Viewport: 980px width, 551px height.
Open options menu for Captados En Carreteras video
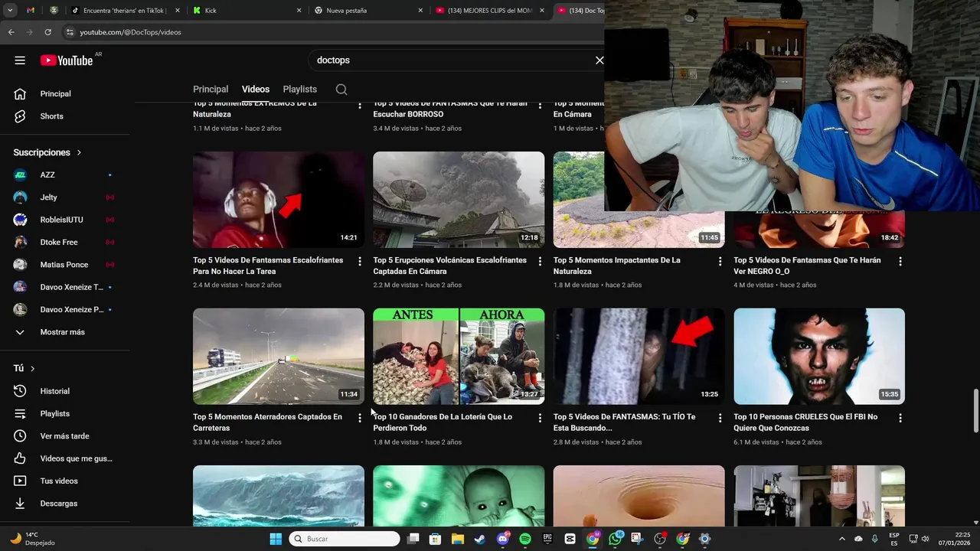click(360, 418)
